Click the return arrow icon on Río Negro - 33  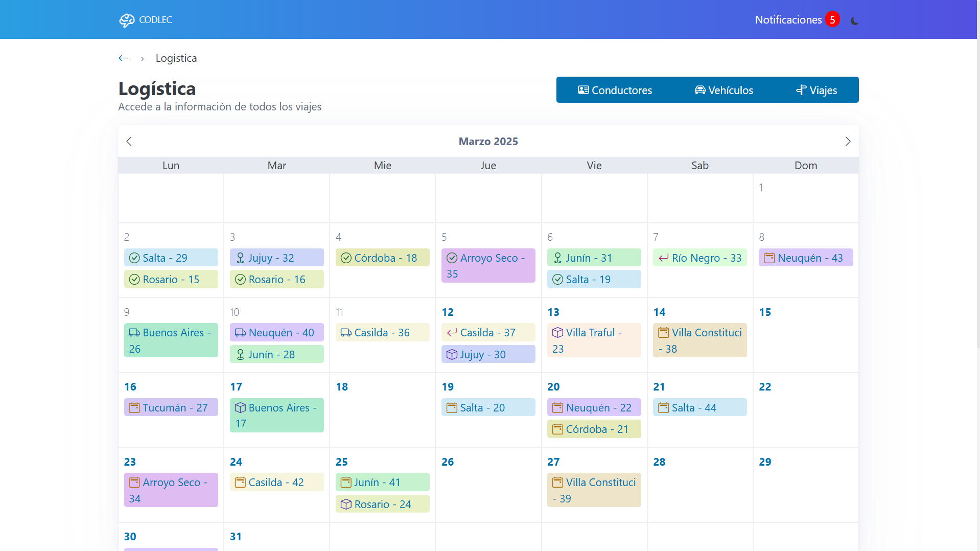663,258
